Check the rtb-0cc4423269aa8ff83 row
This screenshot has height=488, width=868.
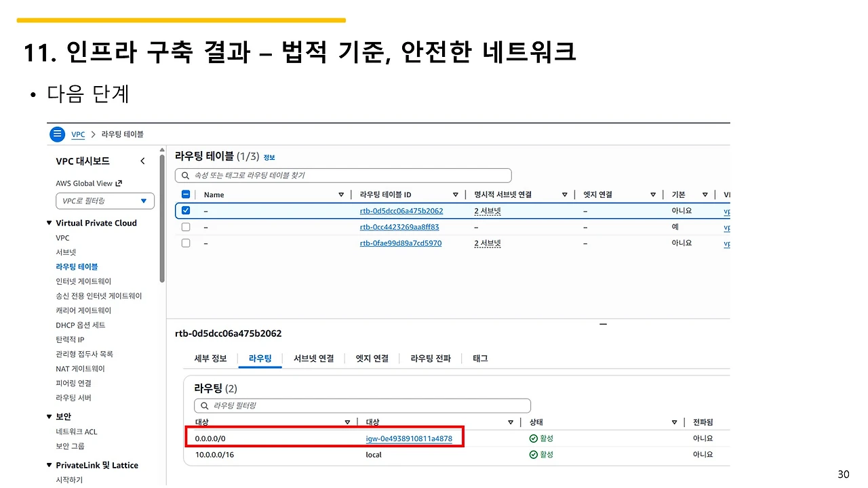tap(185, 227)
